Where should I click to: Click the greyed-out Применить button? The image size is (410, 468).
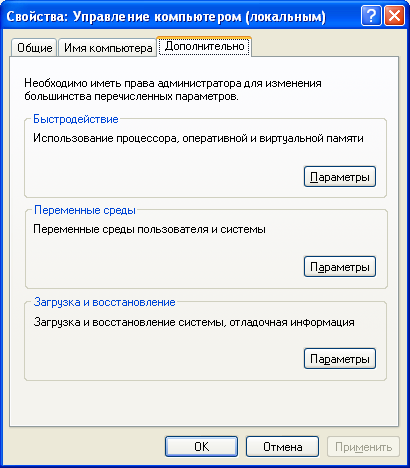click(363, 447)
